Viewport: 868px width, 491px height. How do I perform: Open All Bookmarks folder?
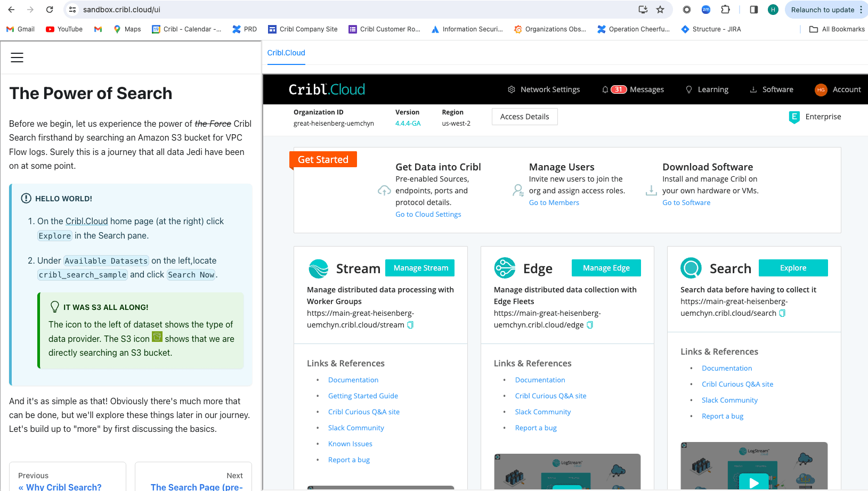click(x=837, y=29)
